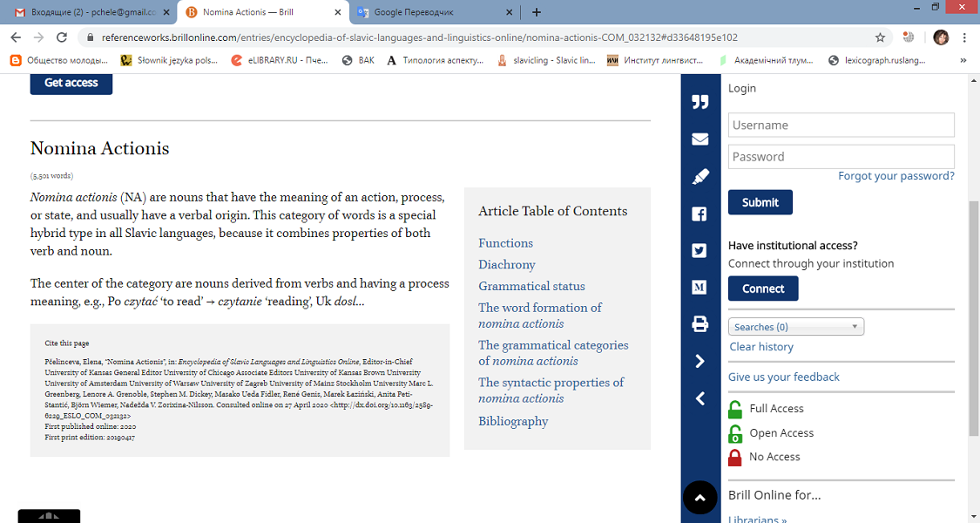Viewport: 980px width, 523px height.
Task: Focus the Password field
Action: coord(841,156)
